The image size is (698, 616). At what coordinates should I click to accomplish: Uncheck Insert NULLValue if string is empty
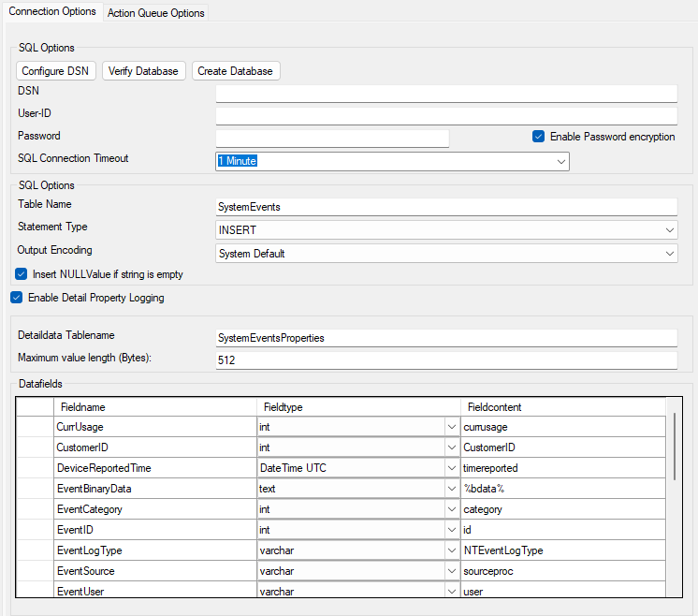pos(22,274)
